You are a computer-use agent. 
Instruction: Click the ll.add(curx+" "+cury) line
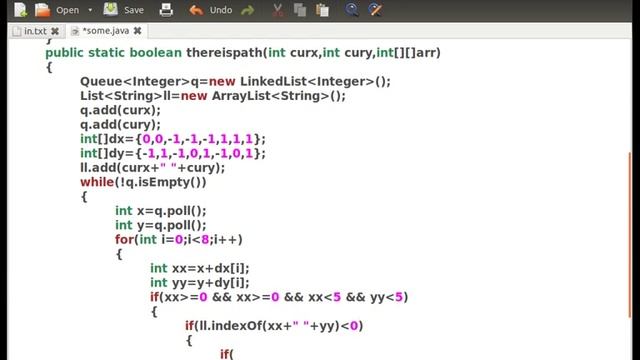click(x=152, y=168)
